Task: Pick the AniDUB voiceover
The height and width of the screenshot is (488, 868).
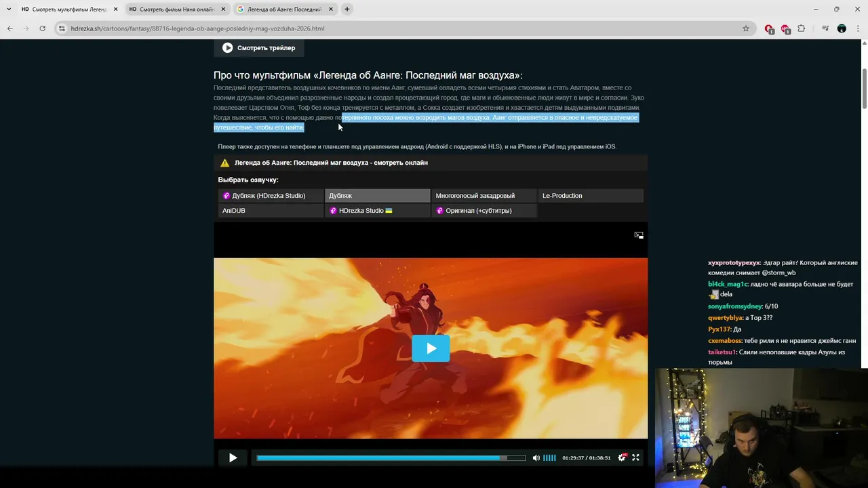Action: point(270,211)
